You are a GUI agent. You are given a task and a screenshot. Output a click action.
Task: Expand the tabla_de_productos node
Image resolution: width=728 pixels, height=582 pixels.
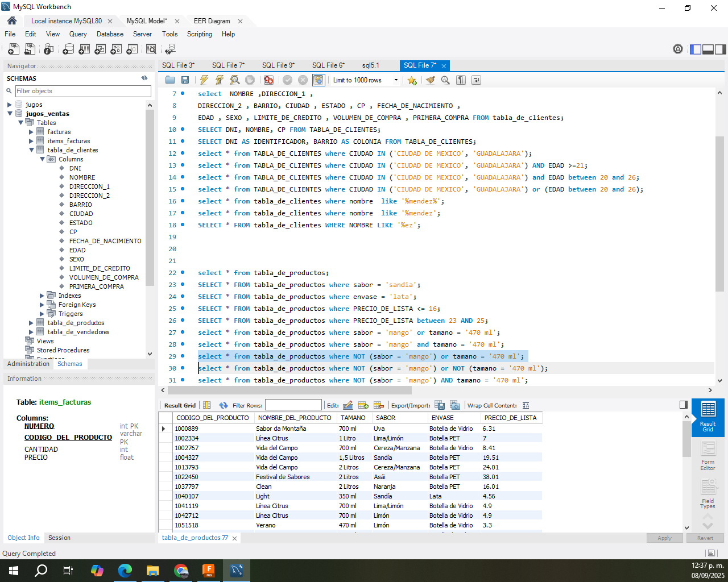[31, 323]
